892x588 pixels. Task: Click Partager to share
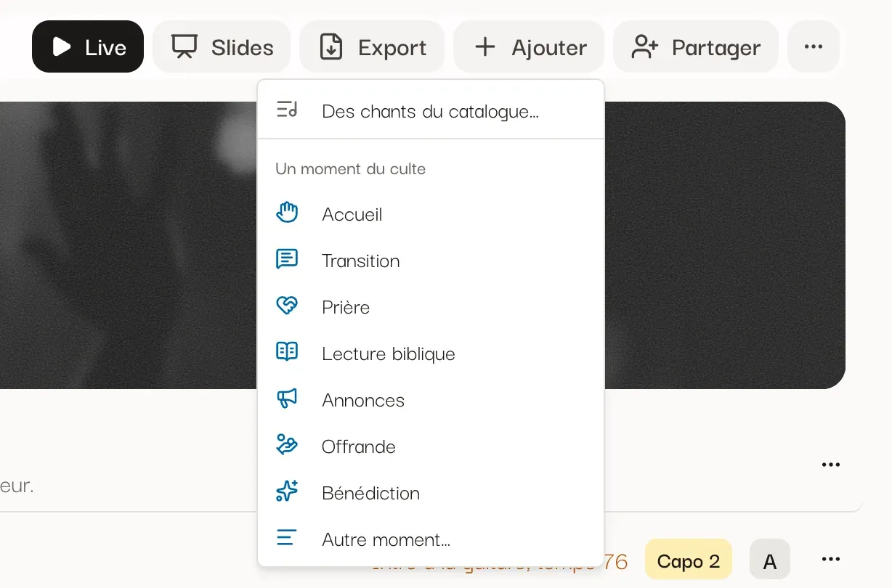pyautogui.click(x=696, y=46)
